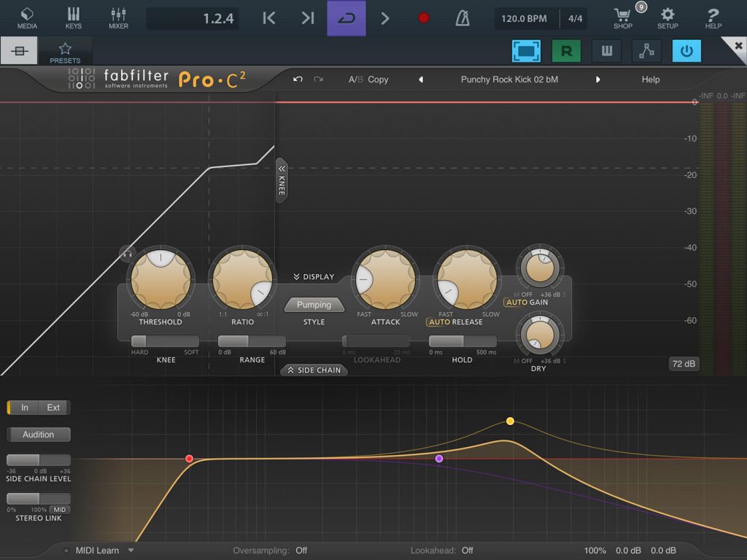Open the Help menu in Pro-C 2
Viewport: 747px width, 560px height.
[650, 79]
